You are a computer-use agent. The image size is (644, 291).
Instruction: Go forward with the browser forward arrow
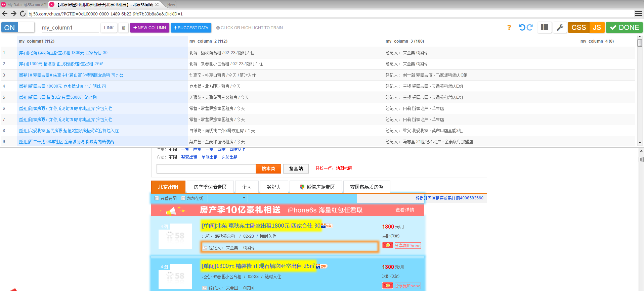(x=14, y=13)
